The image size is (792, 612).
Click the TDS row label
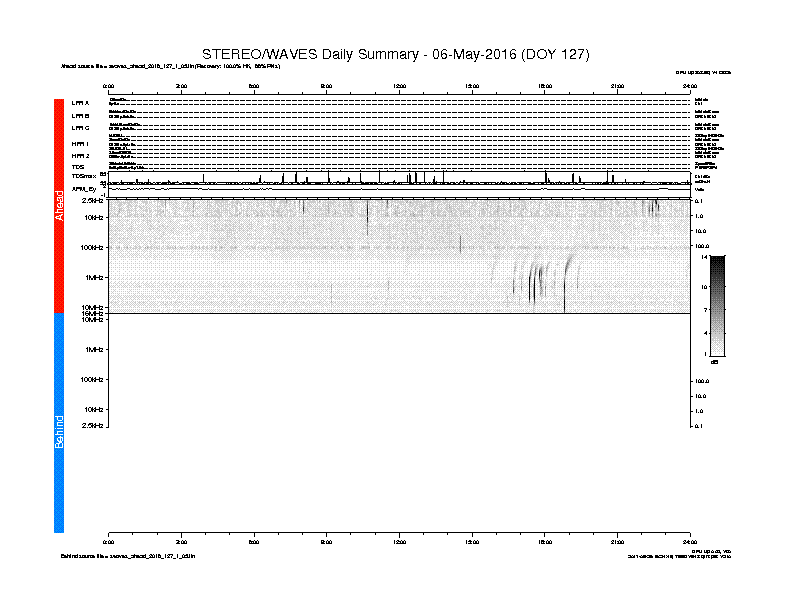(78, 167)
